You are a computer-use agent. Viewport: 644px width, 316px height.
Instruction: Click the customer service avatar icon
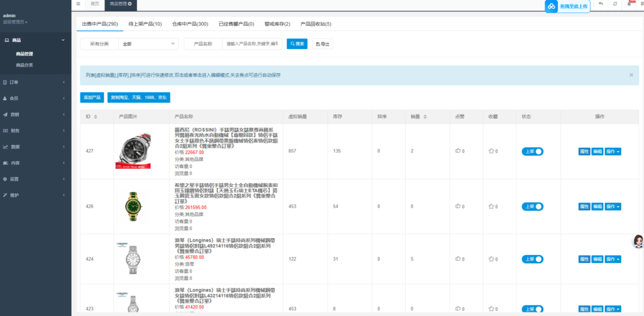(638, 241)
